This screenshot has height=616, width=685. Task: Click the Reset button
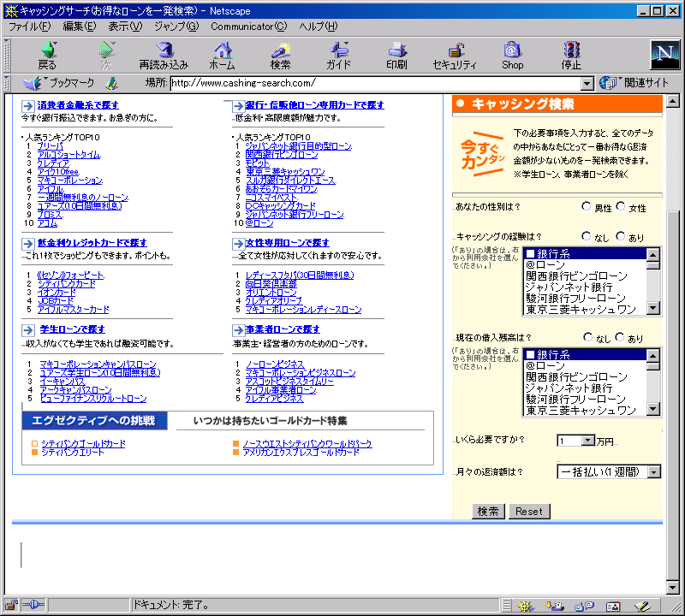(529, 512)
